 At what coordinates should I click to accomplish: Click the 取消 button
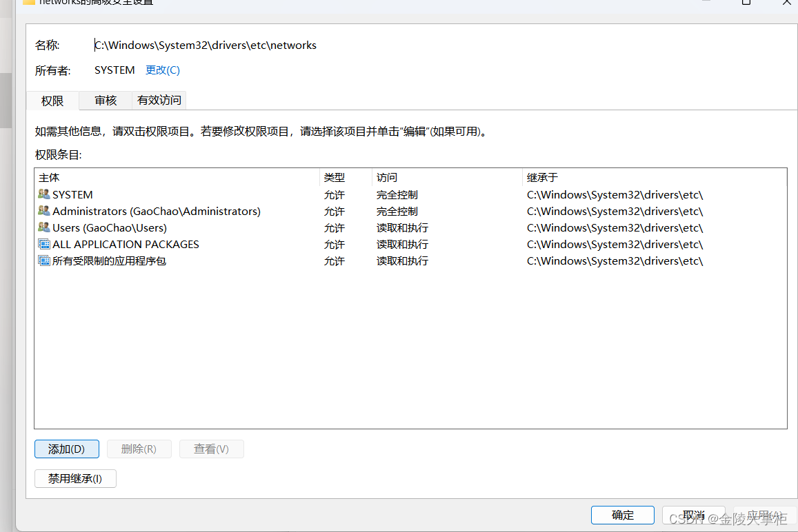coord(694,515)
